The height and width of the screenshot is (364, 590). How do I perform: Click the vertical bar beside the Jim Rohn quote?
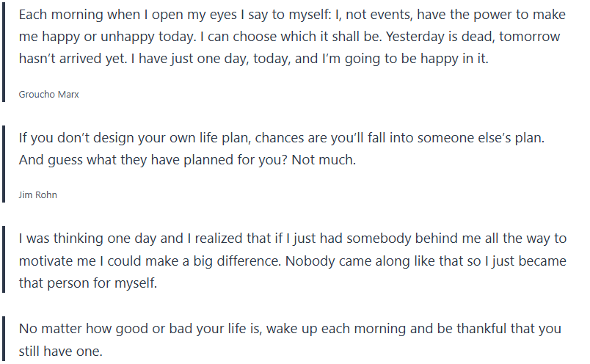(4, 163)
